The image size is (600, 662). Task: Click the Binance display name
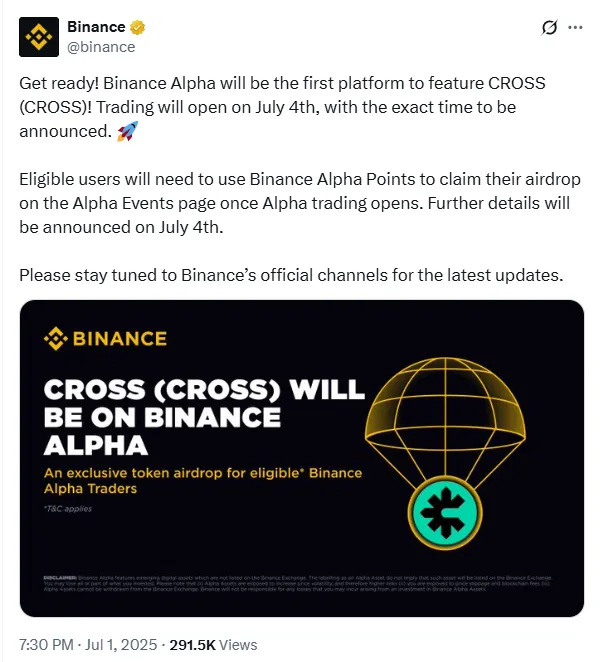point(96,28)
